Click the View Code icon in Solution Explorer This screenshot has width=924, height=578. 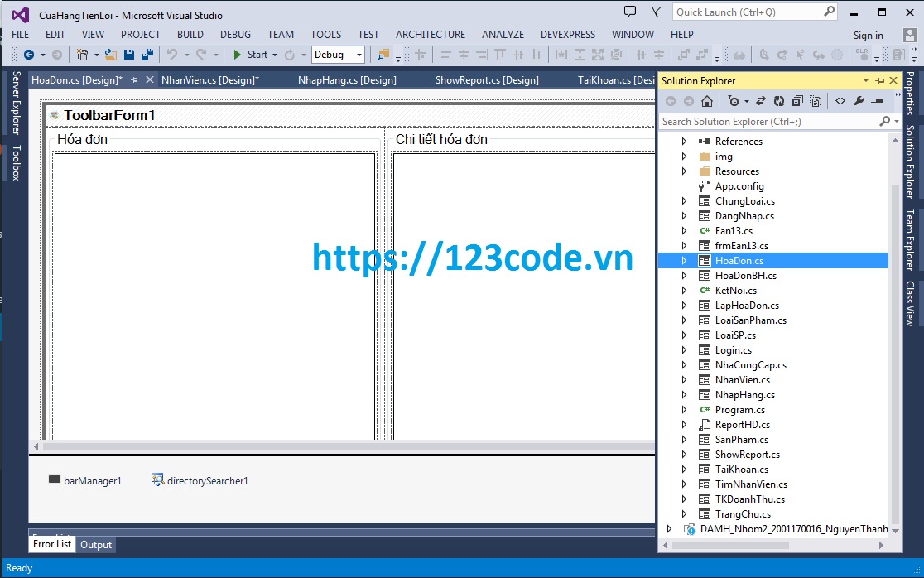pos(840,100)
